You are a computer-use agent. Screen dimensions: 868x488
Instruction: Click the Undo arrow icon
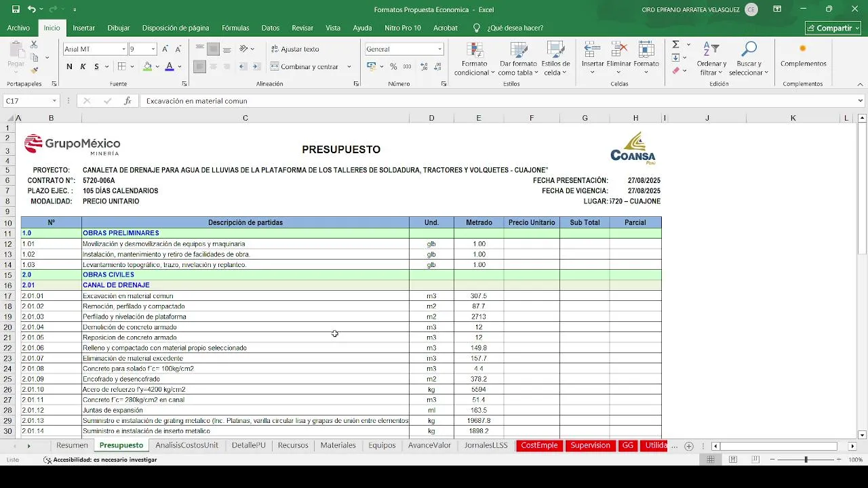pos(31,9)
